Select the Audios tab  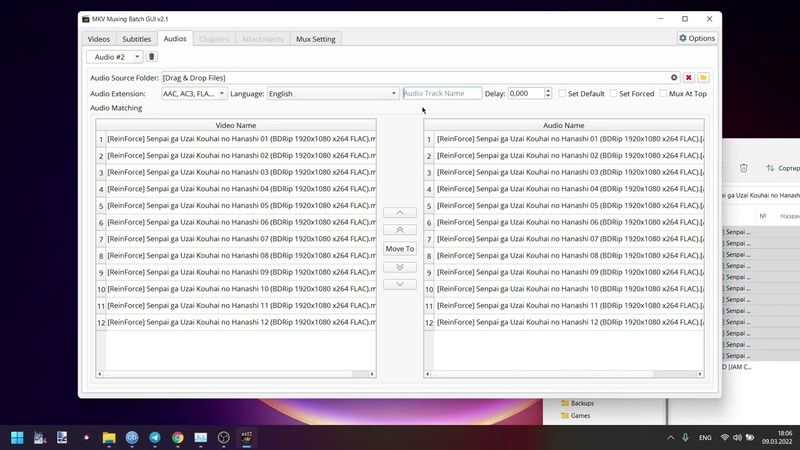click(x=175, y=38)
